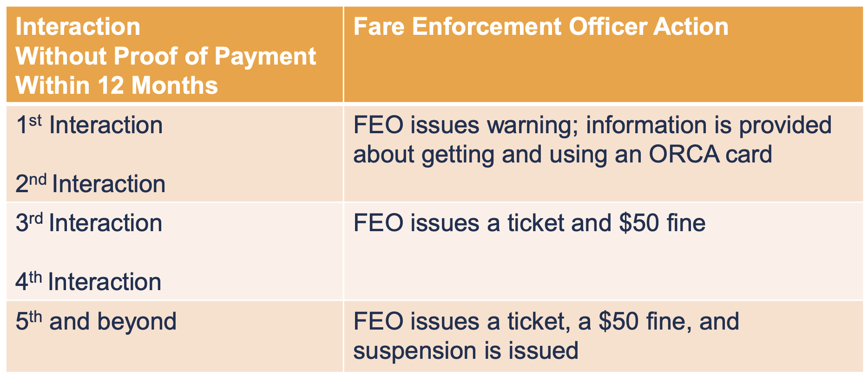Click the "information is provided" text
The width and height of the screenshot is (868, 376).
click(709, 125)
